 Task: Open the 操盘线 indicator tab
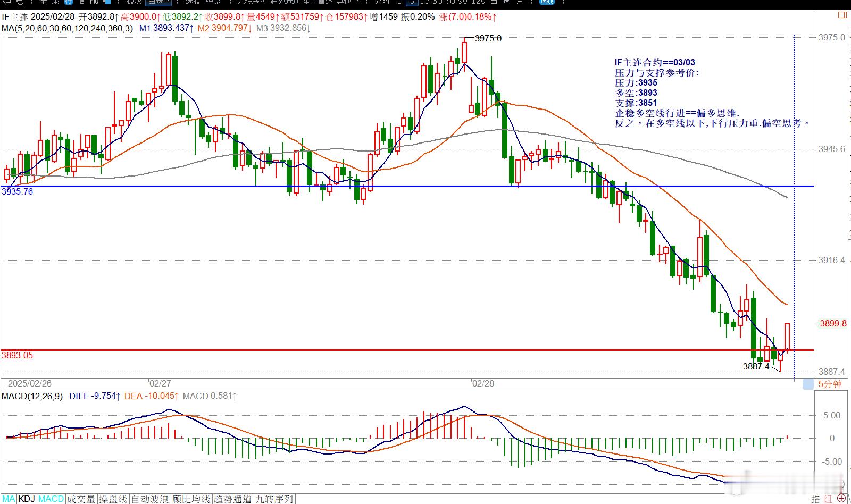114,499
